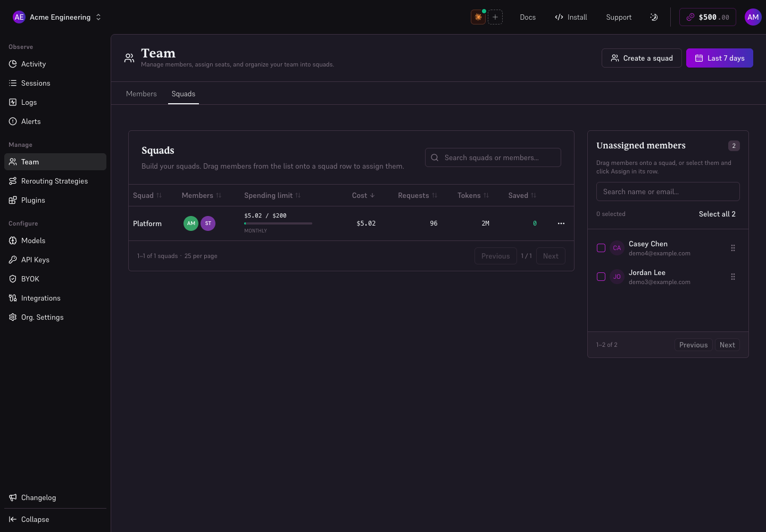Click the dashed plus icon in top bar

495,17
